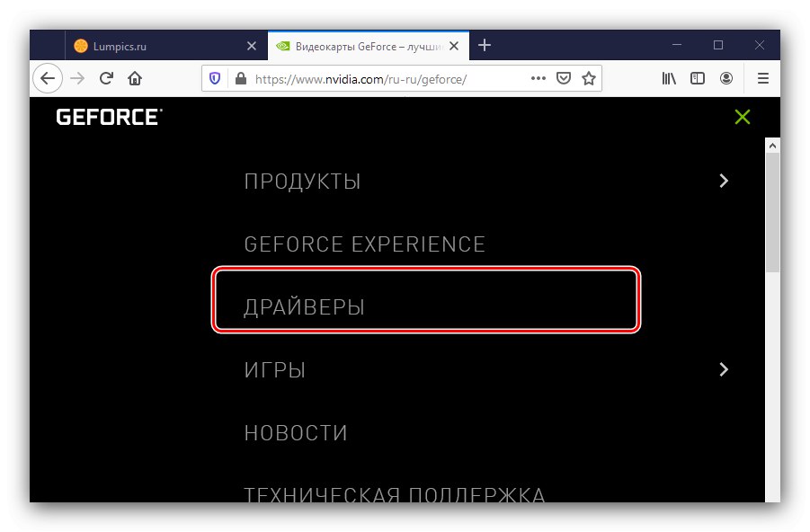This screenshot has width=810, height=532.
Task: Open НОВОСТИ in the GeForce menu
Action: (x=296, y=432)
